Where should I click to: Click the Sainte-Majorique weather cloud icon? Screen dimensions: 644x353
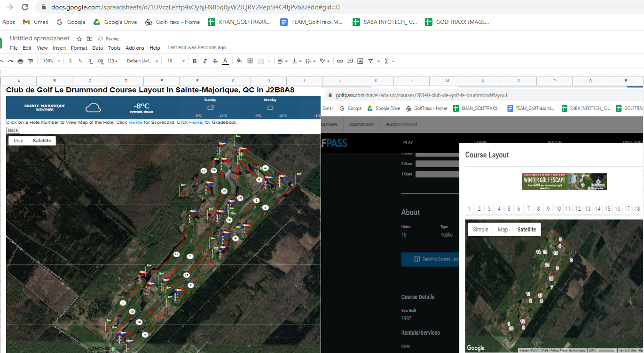point(93,107)
